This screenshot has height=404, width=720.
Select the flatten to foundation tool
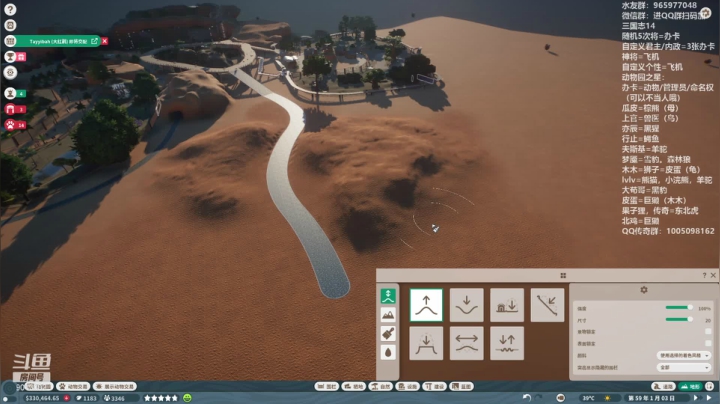pos(507,305)
